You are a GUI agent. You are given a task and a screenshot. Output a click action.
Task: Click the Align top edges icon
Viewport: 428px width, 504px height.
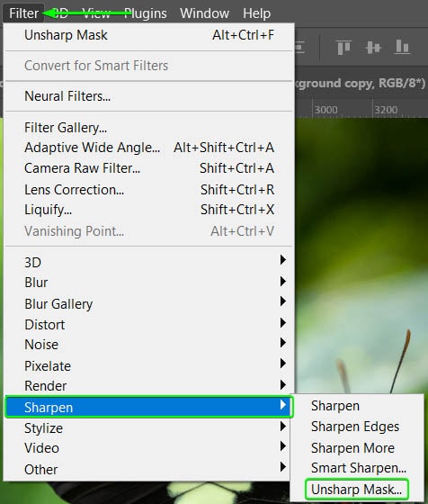click(x=343, y=47)
